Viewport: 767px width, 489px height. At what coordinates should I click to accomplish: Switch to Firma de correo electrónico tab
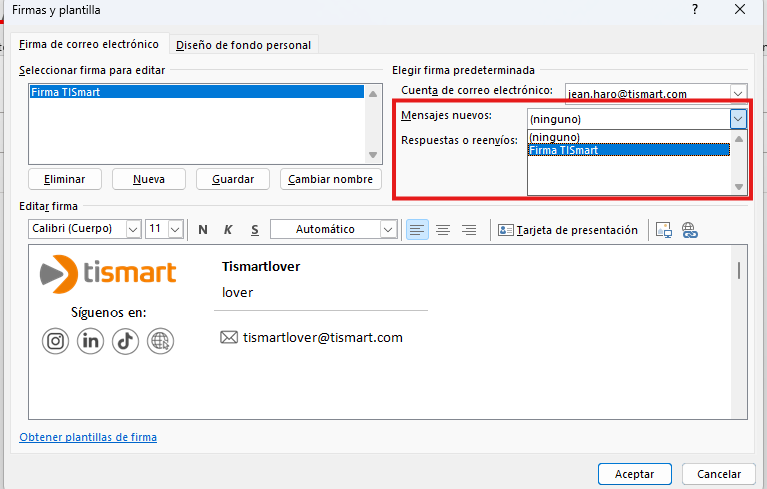point(89,44)
